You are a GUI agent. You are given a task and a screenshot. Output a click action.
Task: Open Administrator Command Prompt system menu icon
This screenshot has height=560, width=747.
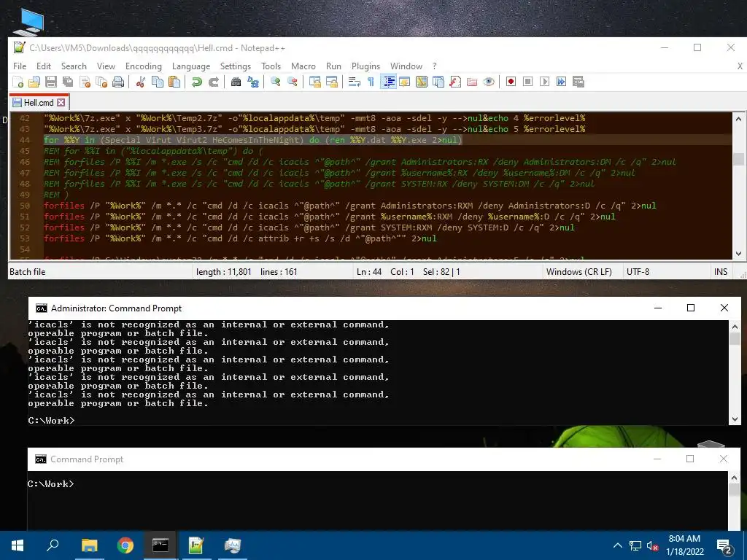click(x=42, y=308)
